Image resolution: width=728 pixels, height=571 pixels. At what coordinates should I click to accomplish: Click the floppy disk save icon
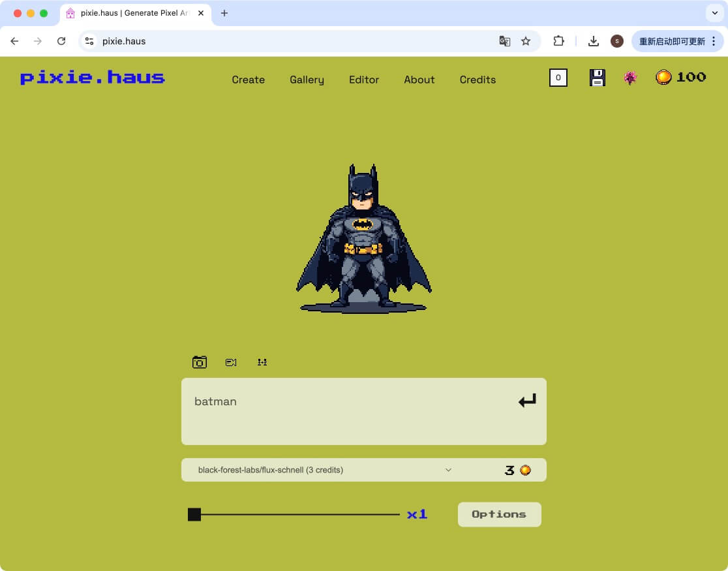[x=597, y=78]
